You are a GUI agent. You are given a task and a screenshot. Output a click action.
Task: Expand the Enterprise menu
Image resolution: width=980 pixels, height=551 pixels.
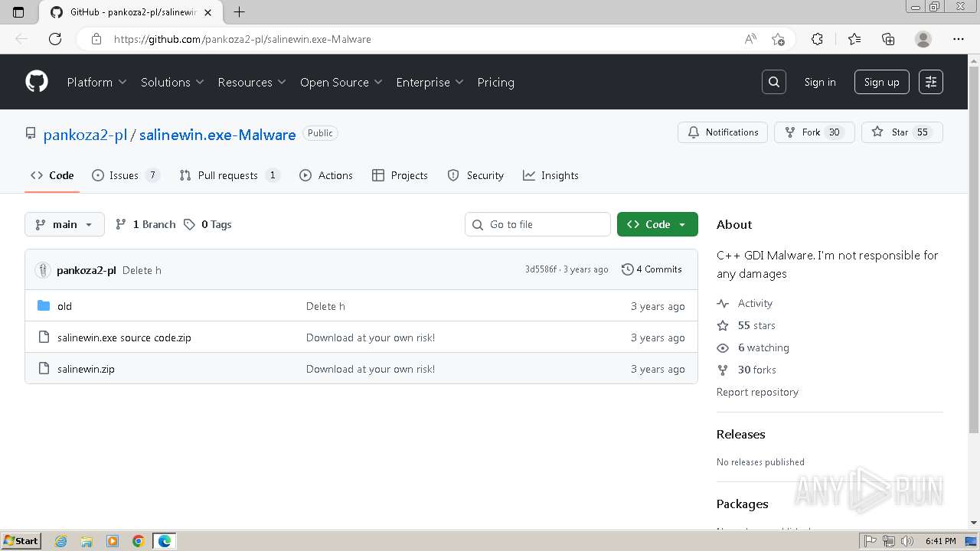click(430, 82)
